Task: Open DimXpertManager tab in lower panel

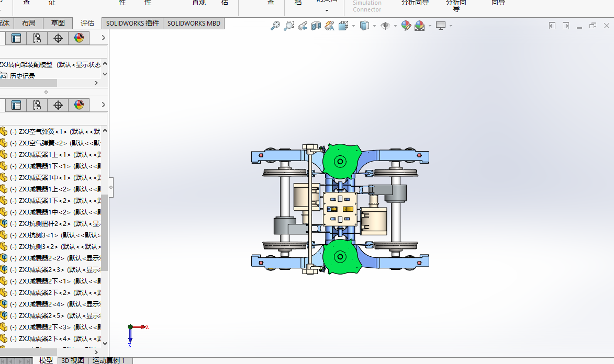Action: (x=58, y=105)
